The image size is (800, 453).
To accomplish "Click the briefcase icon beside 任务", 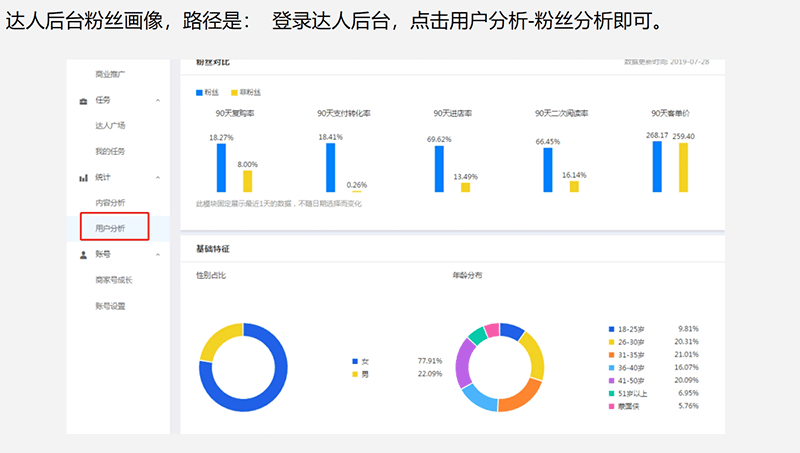I will coord(83,100).
